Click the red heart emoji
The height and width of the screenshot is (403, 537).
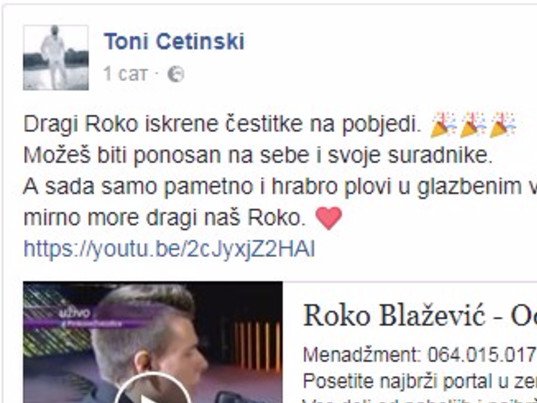(328, 218)
